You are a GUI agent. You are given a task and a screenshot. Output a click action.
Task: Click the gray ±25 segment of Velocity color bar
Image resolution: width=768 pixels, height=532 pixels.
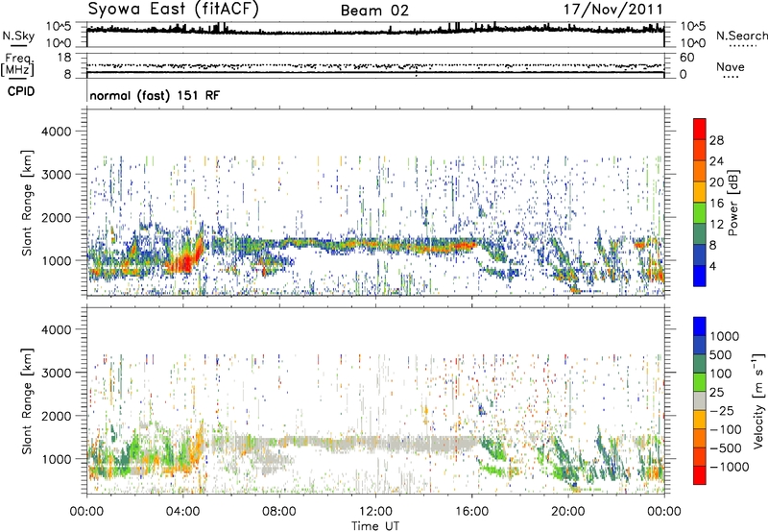pos(700,400)
